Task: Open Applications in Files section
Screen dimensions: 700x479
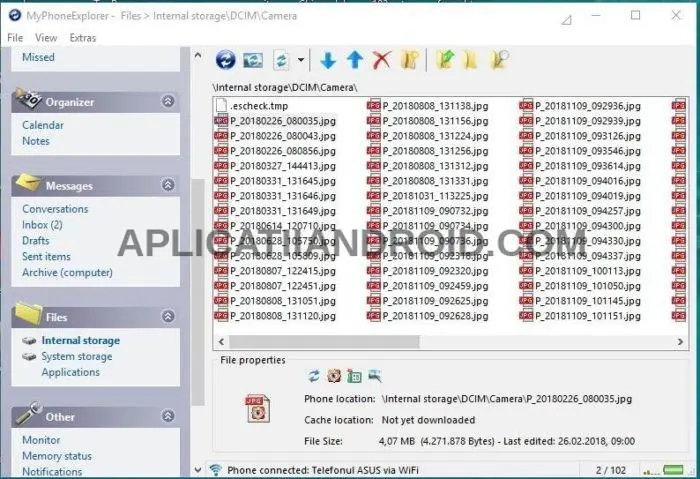Action: [71, 372]
